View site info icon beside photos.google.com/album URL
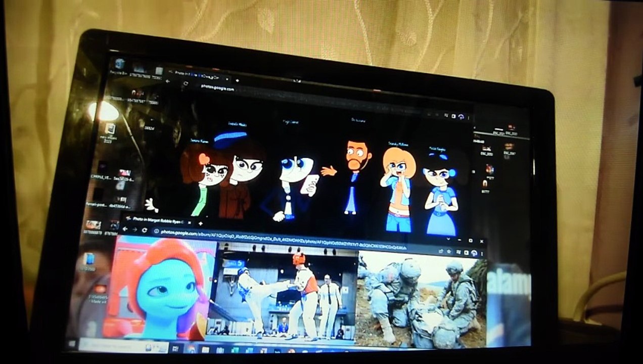643x364 pixels. click(156, 232)
